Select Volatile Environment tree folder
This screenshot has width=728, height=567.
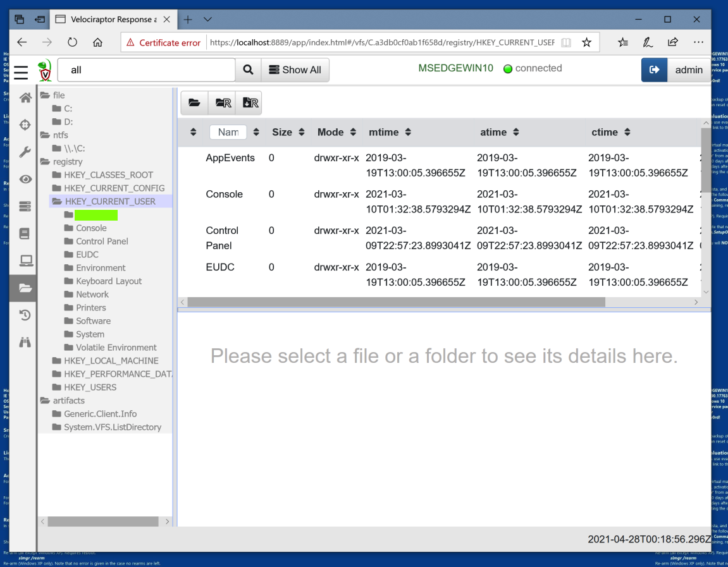click(110, 348)
